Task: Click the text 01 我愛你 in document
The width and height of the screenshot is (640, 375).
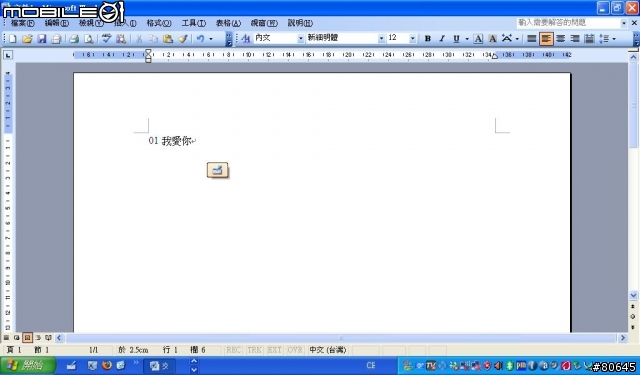Action: point(170,141)
